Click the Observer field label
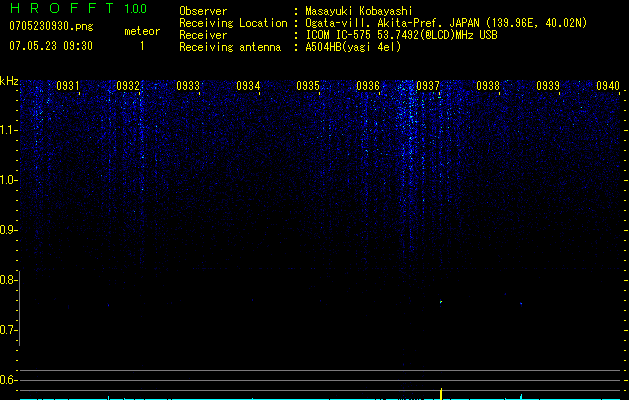The image size is (629, 400). (x=203, y=11)
